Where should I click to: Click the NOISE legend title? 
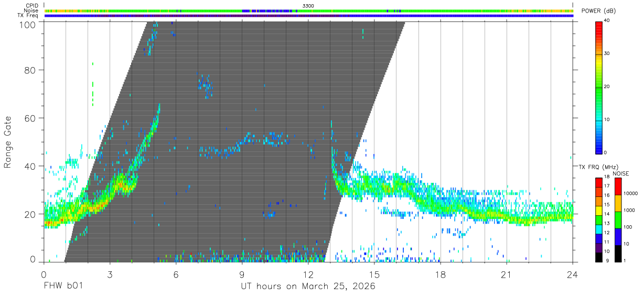click(x=621, y=173)
